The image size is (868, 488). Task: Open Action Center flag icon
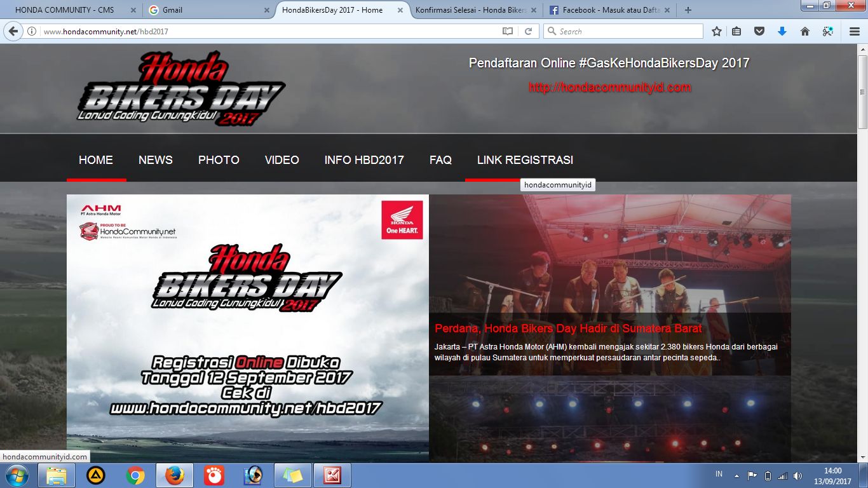tap(752, 475)
